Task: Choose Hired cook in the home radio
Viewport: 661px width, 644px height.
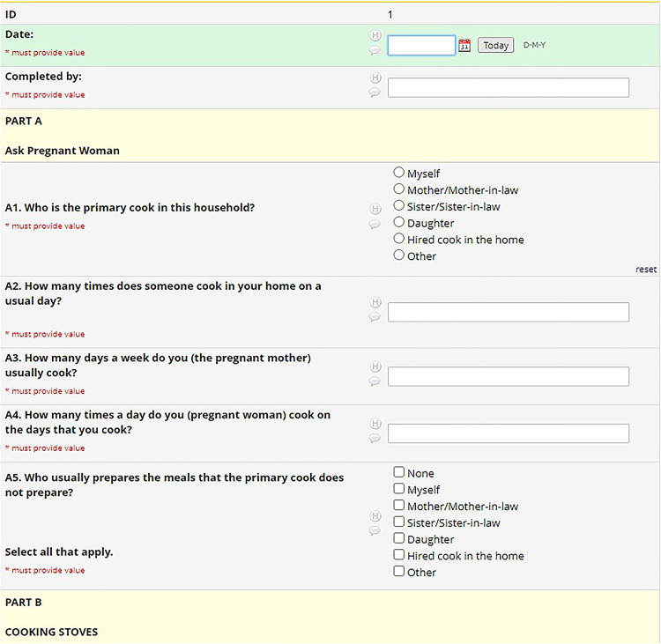Action: (398, 239)
